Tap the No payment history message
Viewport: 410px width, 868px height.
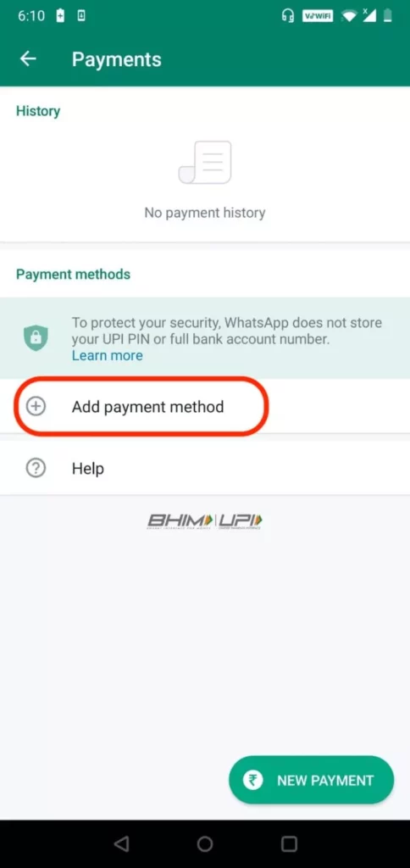pyautogui.click(x=205, y=213)
